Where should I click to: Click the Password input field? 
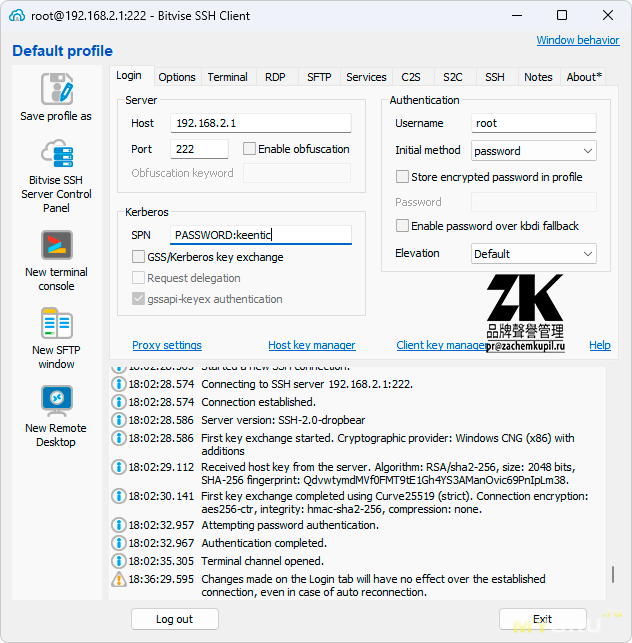[534, 202]
